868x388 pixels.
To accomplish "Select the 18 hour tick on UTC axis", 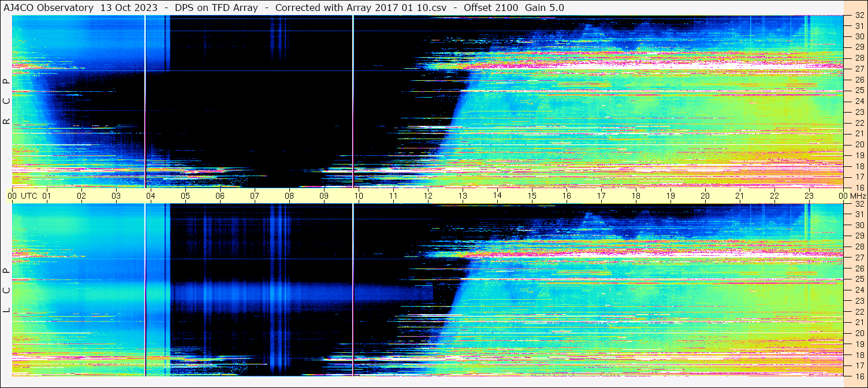I will tap(636, 196).
